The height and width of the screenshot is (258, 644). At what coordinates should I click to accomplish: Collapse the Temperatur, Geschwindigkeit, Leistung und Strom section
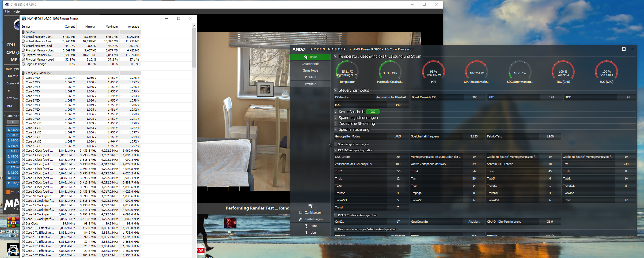pos(336,56)
